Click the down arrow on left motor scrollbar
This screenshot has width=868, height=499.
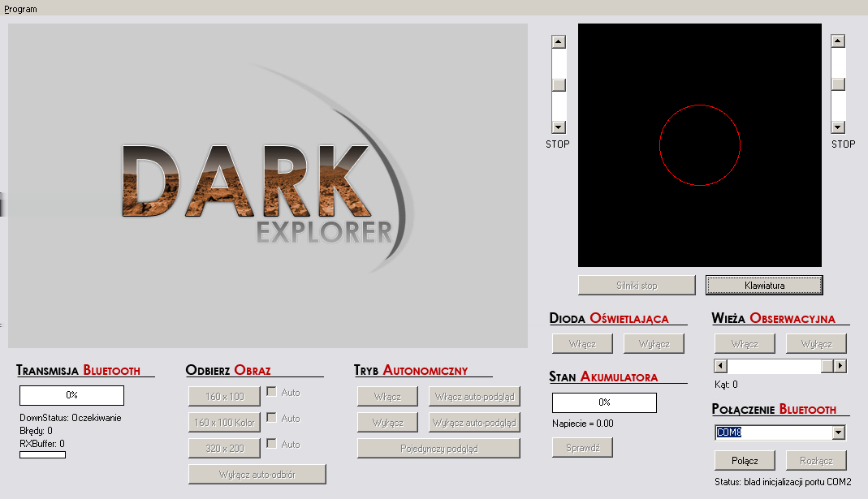[x=559, y=127]
